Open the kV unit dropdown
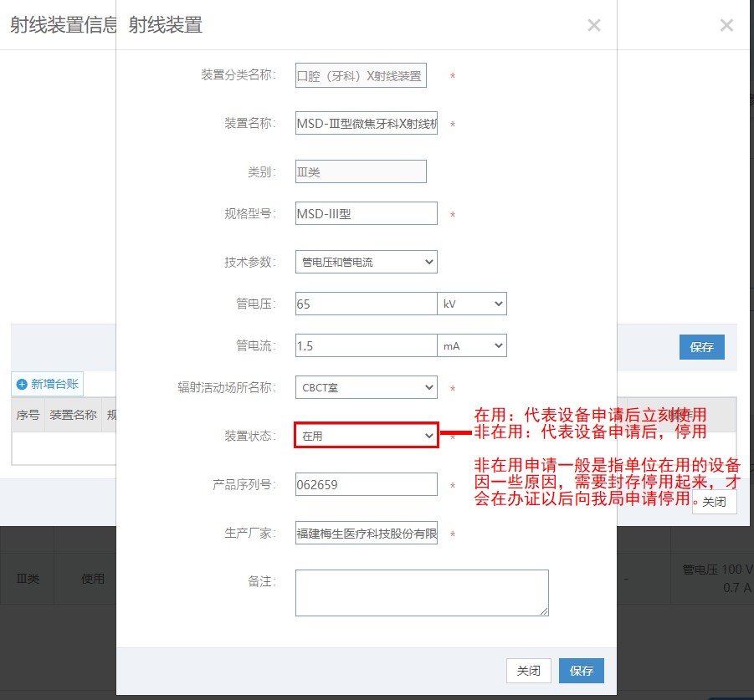 (x=472, y=304)
